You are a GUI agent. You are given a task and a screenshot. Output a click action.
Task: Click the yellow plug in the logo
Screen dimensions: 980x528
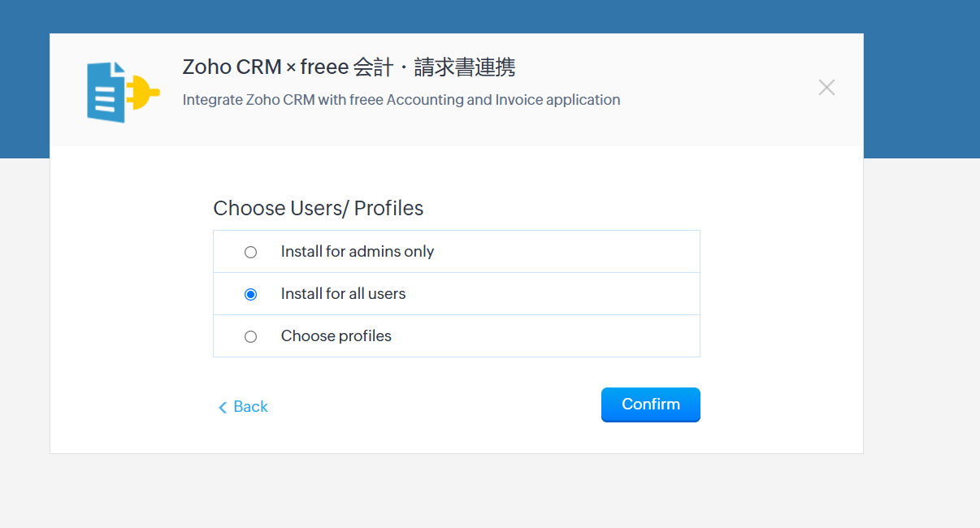[143, 92]
